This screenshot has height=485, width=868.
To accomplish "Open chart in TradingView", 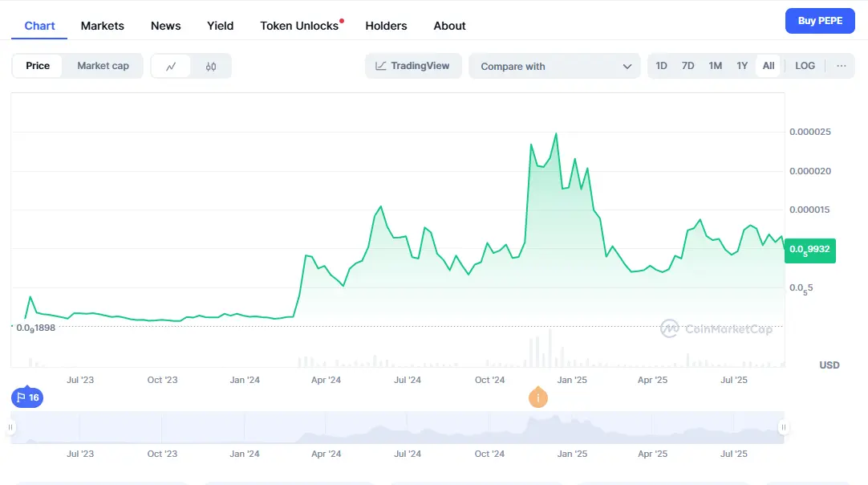I will 413,66.
